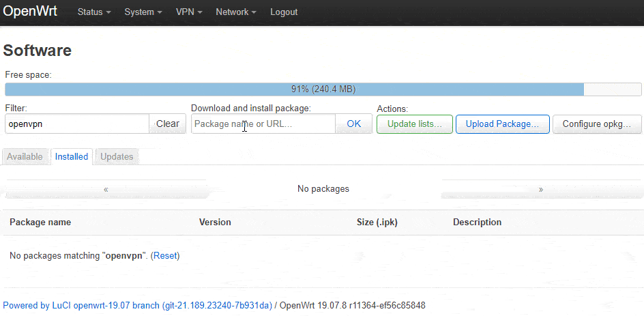Open the Powered by LuCI link
Image resolution: width=644 pixels, height=316 pixels.
(x=137, y=305)
